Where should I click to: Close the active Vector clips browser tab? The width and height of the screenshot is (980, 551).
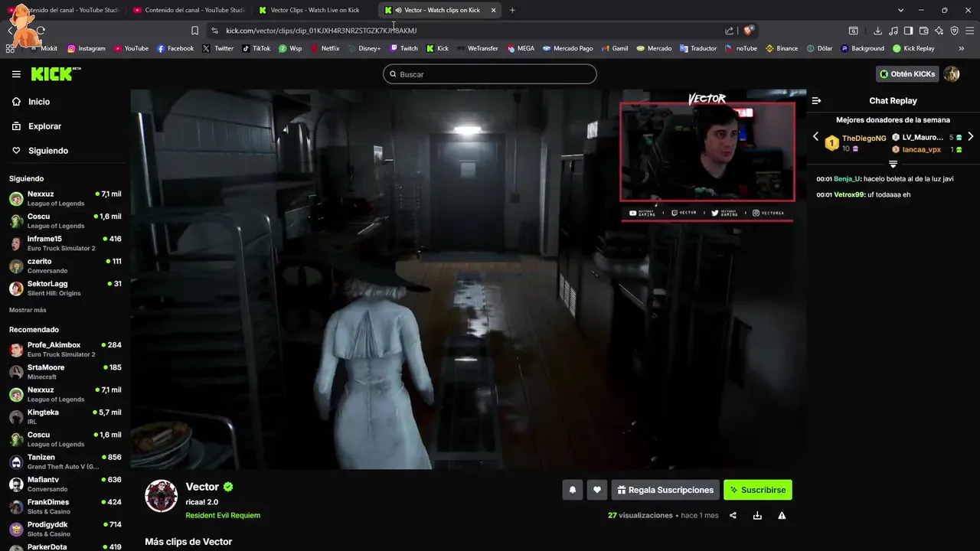[493, 10]
